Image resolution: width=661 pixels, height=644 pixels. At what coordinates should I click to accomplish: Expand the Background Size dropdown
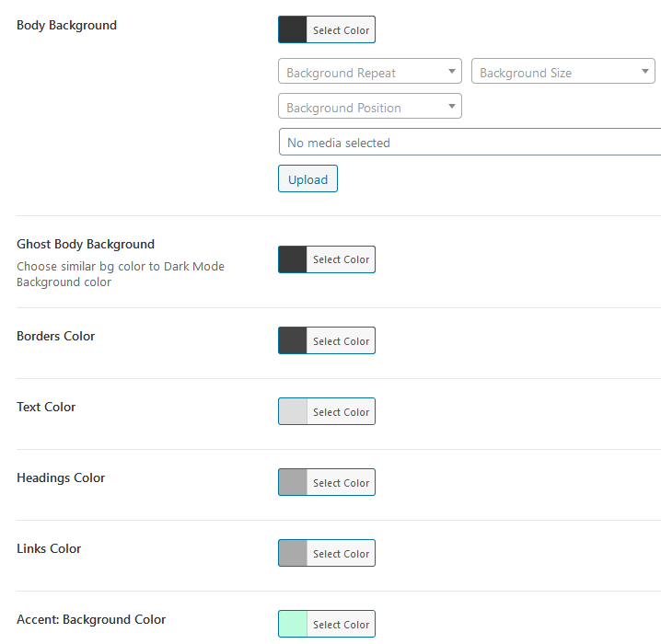coord(562,73)
